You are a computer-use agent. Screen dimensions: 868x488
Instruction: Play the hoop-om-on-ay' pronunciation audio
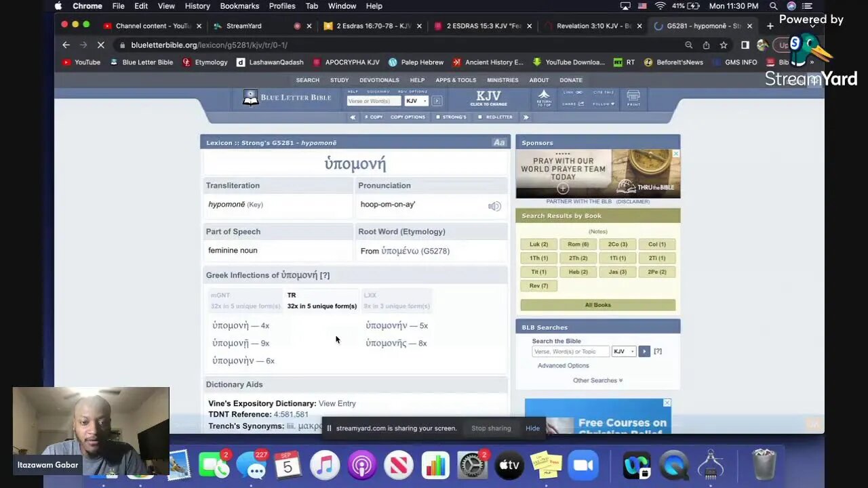tap(494, 206)
